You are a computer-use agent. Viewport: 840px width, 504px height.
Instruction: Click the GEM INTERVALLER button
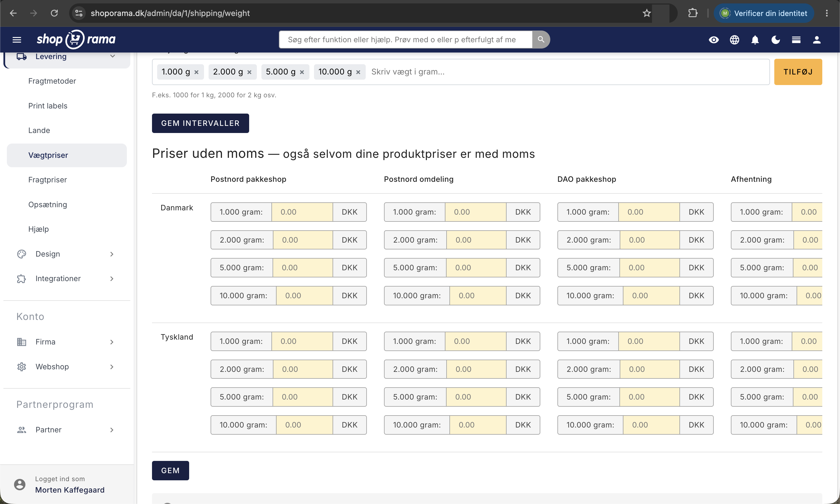point(200,123)
